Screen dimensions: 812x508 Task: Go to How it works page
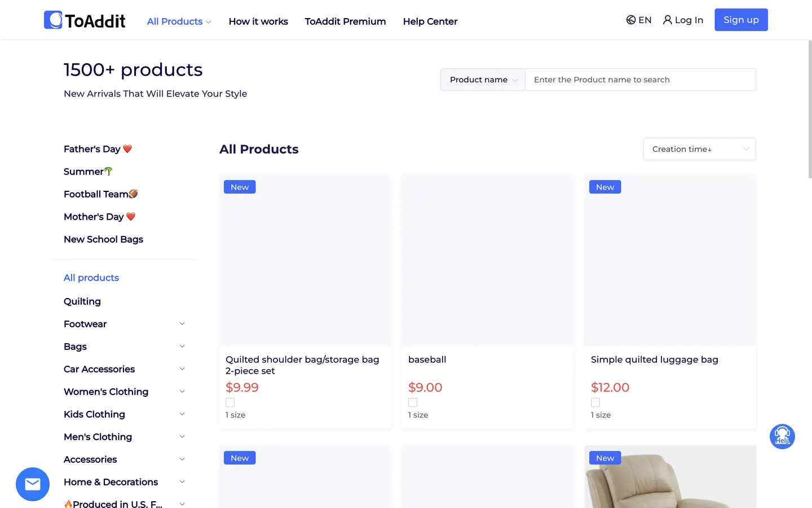click(258, 21)
